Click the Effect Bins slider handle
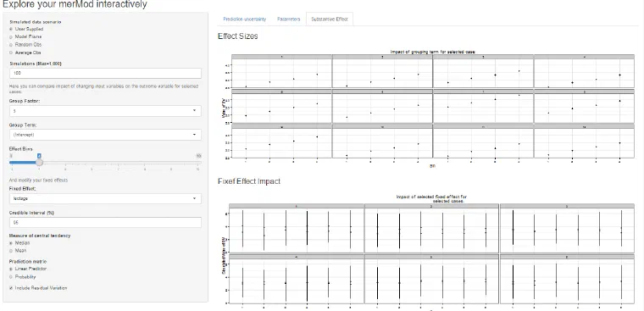This screenshot has height=311, width=644. [39, 162]
